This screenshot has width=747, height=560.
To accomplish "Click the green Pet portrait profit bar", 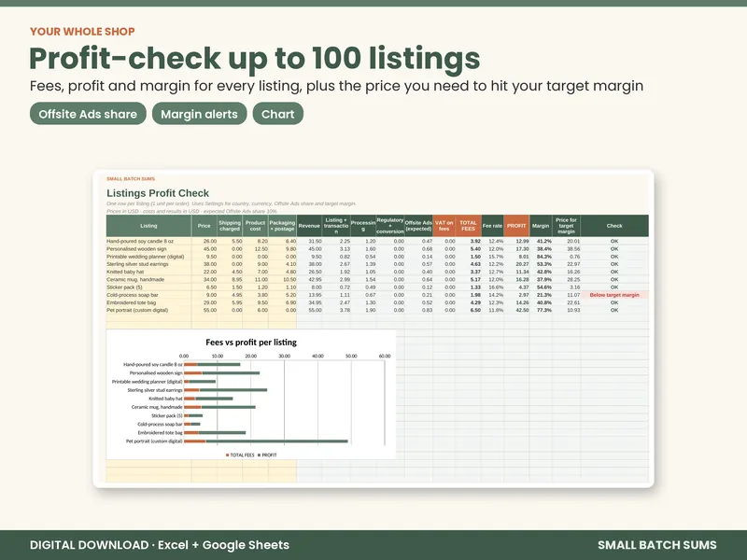I will tap(276, 441).
